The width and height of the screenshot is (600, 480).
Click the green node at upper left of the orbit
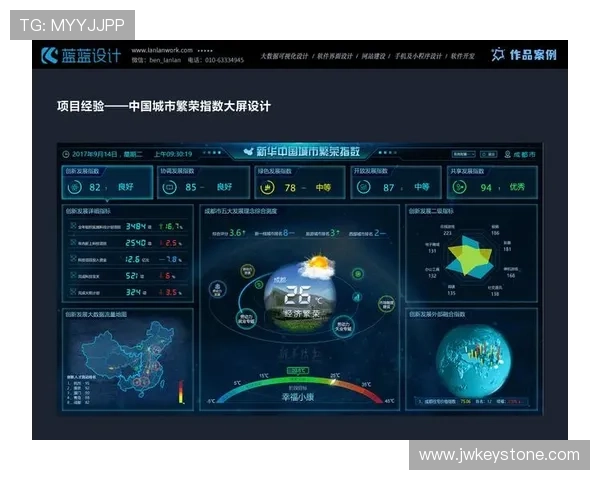coord(248,271)
